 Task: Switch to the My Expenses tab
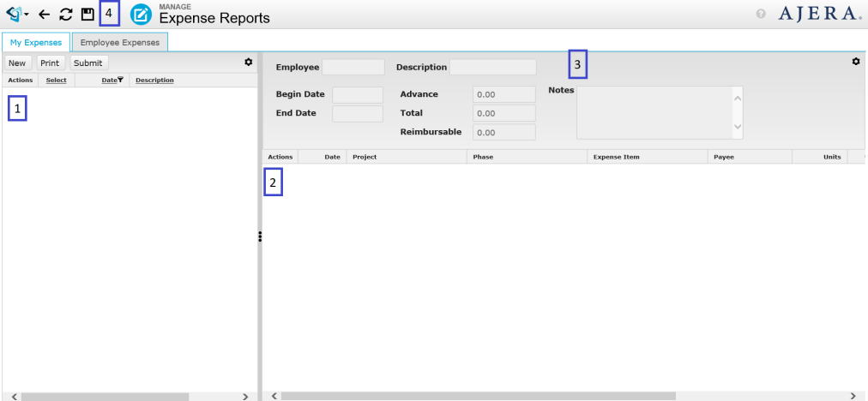[x=35, y=42]
